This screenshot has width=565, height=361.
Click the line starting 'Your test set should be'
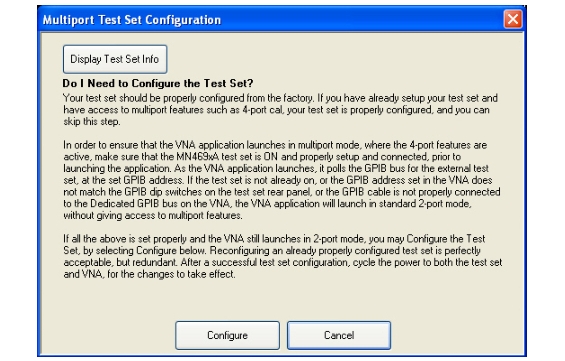point(280,98)
